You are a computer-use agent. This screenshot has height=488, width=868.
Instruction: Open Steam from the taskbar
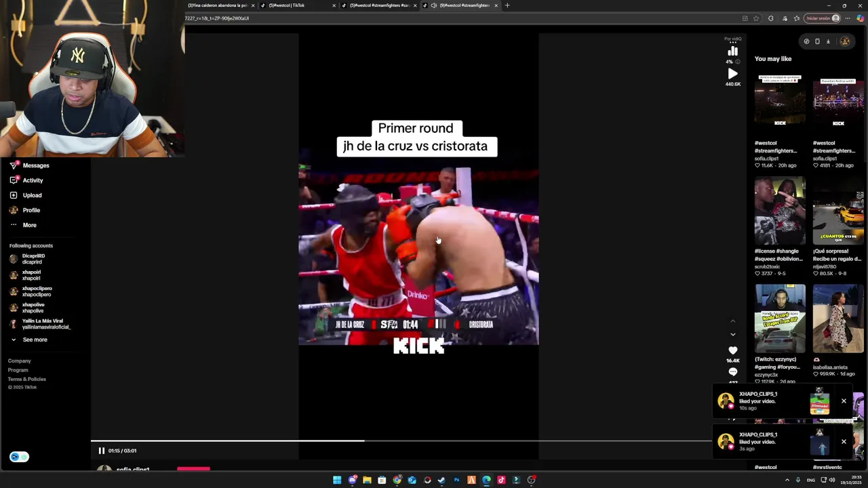(441, 480)
